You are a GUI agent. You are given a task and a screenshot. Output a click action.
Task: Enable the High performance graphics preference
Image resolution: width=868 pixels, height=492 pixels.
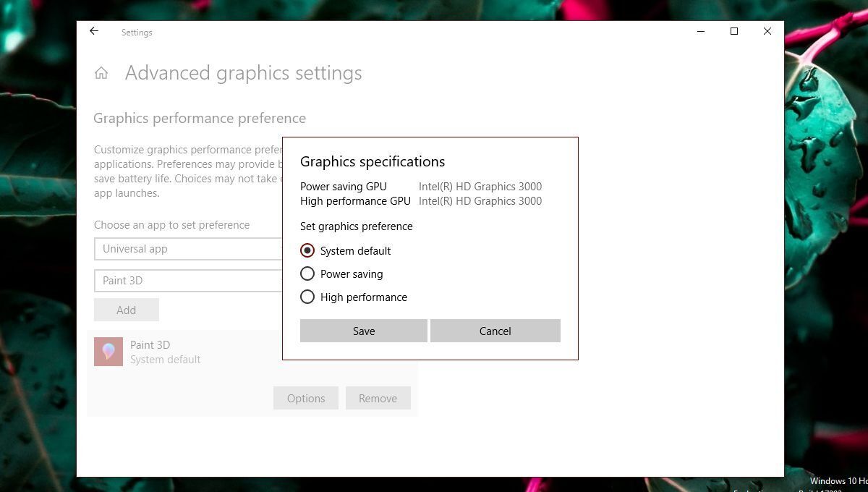pyautogui.click(x=307, y=297)
